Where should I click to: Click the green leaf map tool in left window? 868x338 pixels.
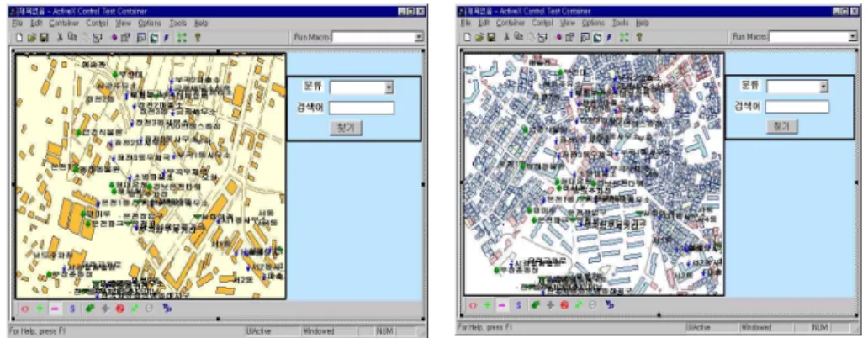[90, 308]
